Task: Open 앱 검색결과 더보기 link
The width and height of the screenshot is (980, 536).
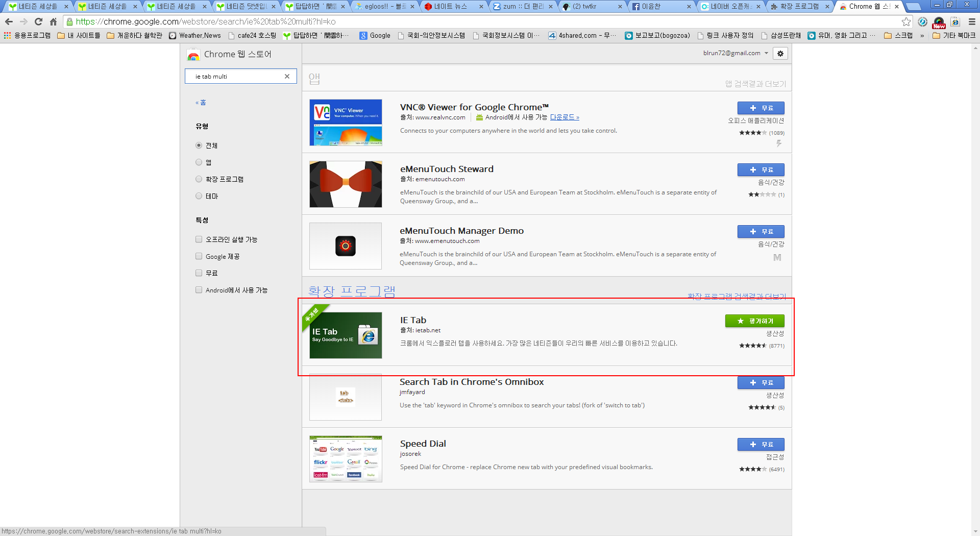Action: (x=755, y=84)
